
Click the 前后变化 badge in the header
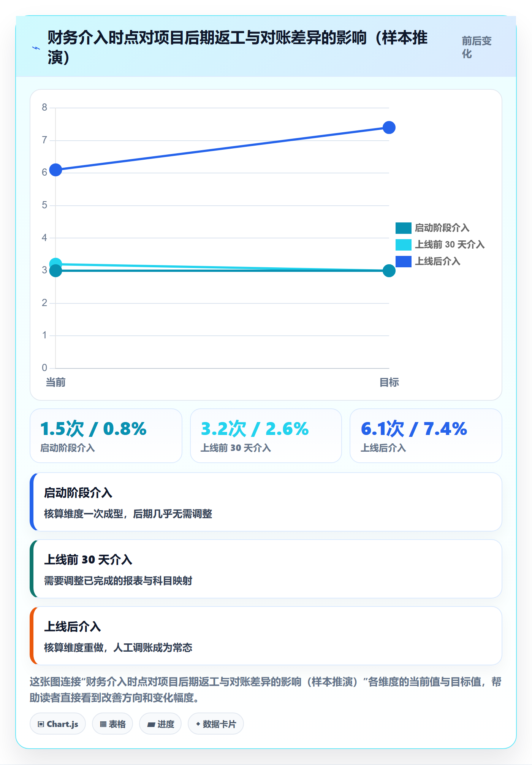click(x=477, y=47)
